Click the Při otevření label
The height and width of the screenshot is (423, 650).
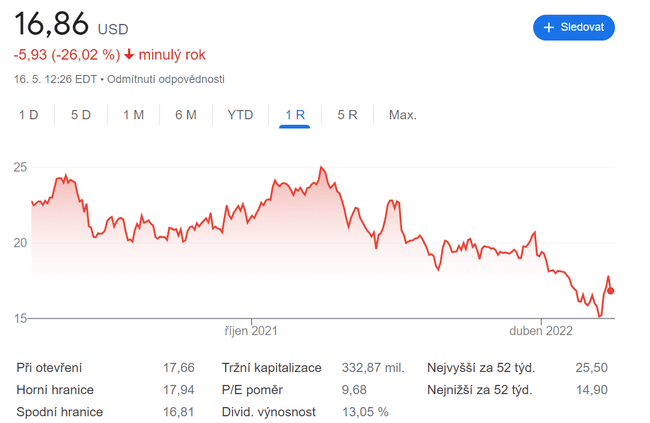click(x=49, y=368)
